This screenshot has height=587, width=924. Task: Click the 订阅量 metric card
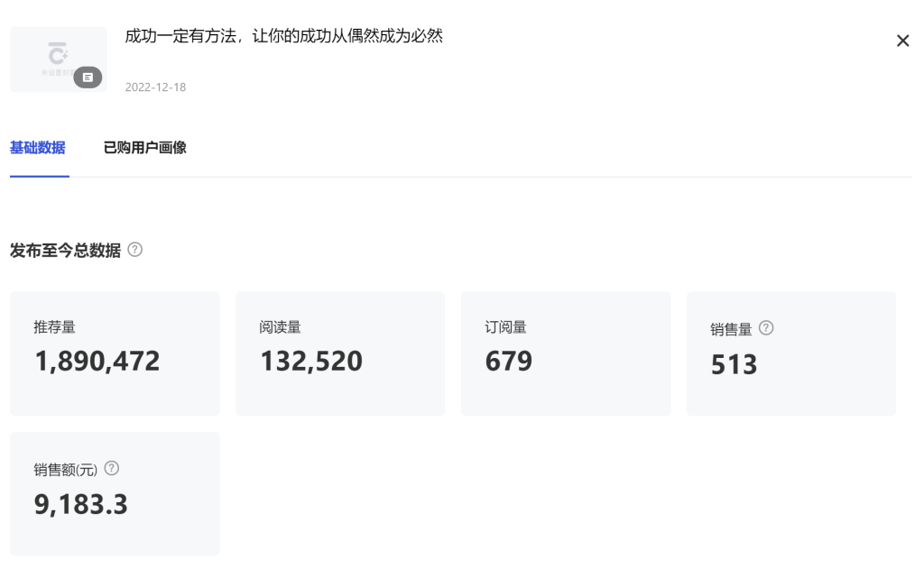click(x=566, y=353)
